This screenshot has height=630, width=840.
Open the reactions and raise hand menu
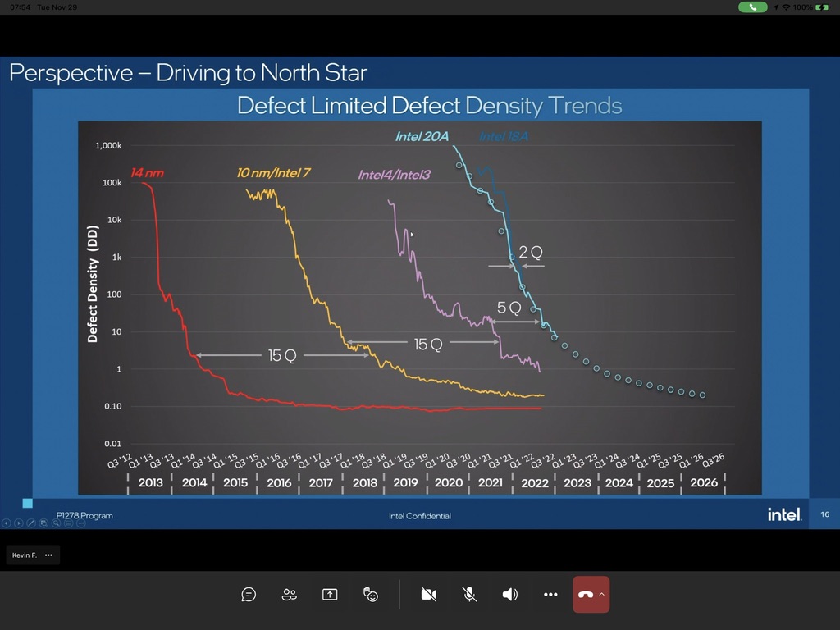point(371,595)
